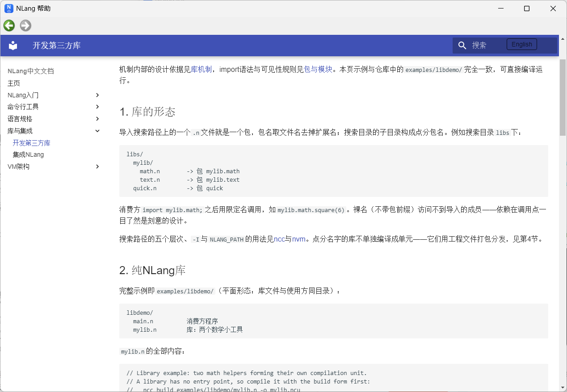
Task: Click heading 1. 库的形态
Action: click(x=147, y=112)
